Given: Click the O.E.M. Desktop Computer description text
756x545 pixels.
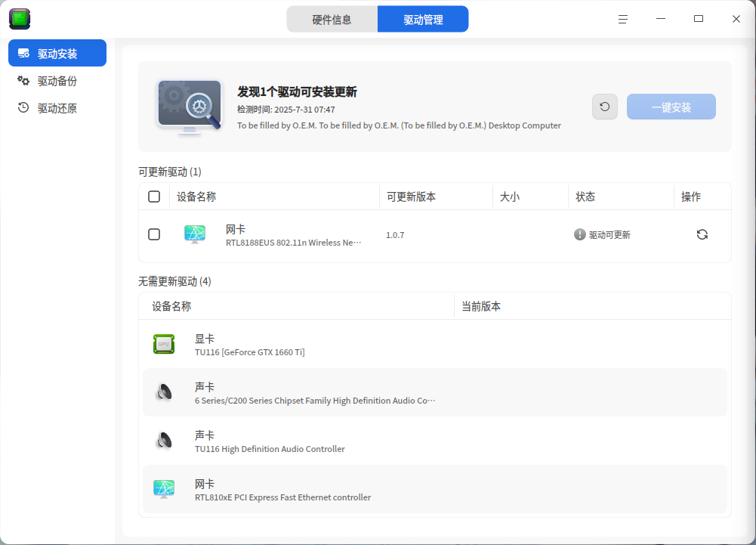Looking at the screenshot, I should pyautogui.click(x=399, y=125).
